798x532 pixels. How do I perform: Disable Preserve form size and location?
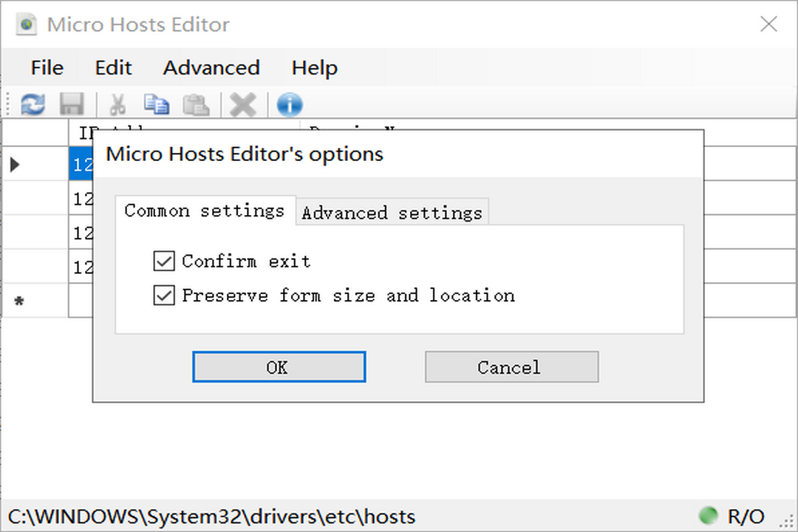pos(163,296)
